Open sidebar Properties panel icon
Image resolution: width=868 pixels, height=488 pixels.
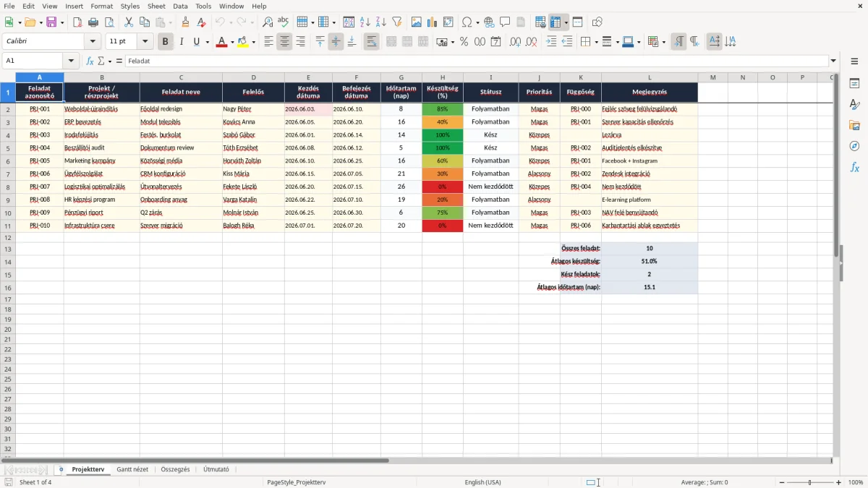point(854,84)
